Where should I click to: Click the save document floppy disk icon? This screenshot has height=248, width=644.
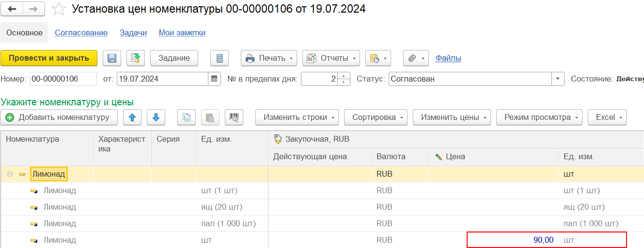point(112,58)
